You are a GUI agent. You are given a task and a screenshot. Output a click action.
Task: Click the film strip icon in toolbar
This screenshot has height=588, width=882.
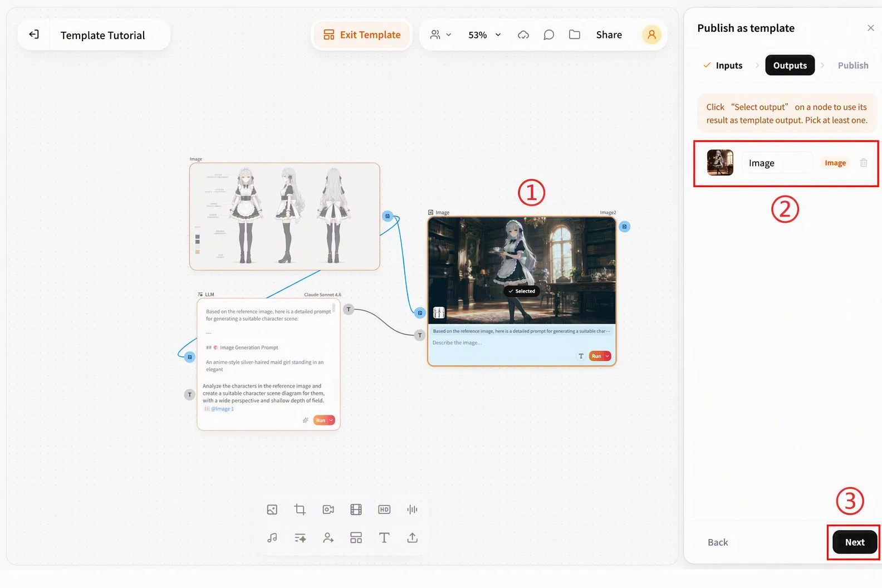point(356,509)
